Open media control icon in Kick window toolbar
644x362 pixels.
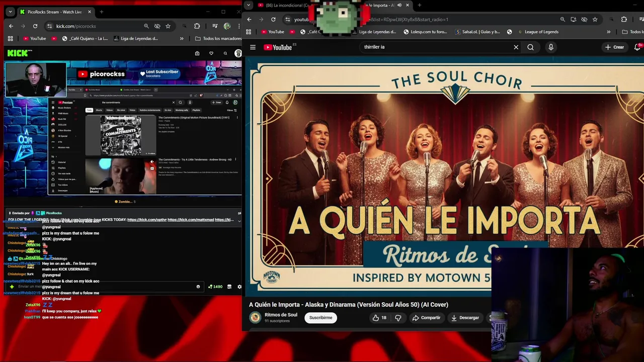[215, 26]
